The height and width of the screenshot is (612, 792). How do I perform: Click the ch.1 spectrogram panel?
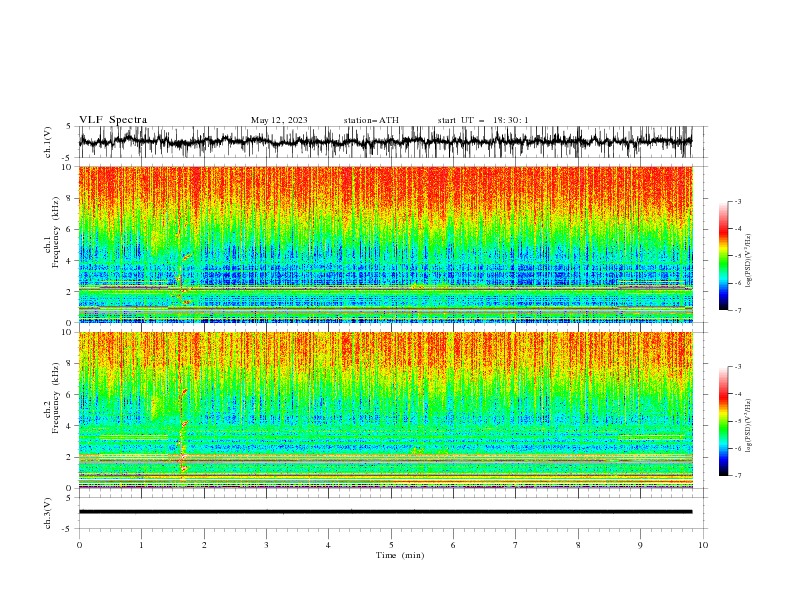385,244
